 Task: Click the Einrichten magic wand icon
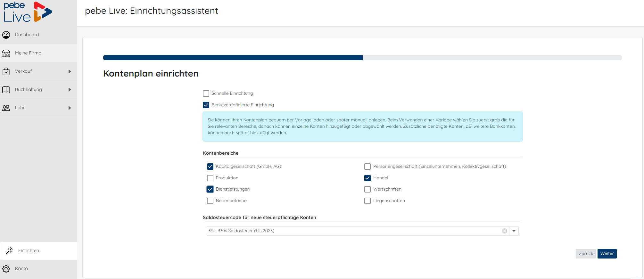point(10,250)
